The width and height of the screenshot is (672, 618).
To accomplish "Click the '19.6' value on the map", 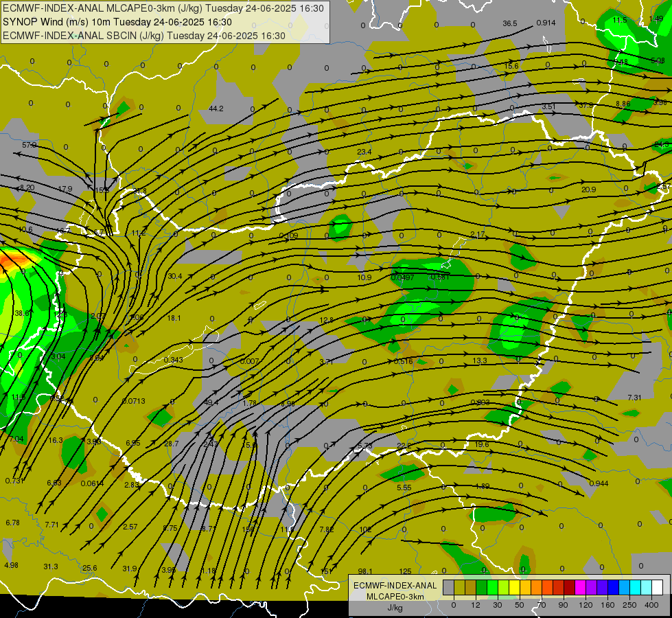I will (482, 444).
